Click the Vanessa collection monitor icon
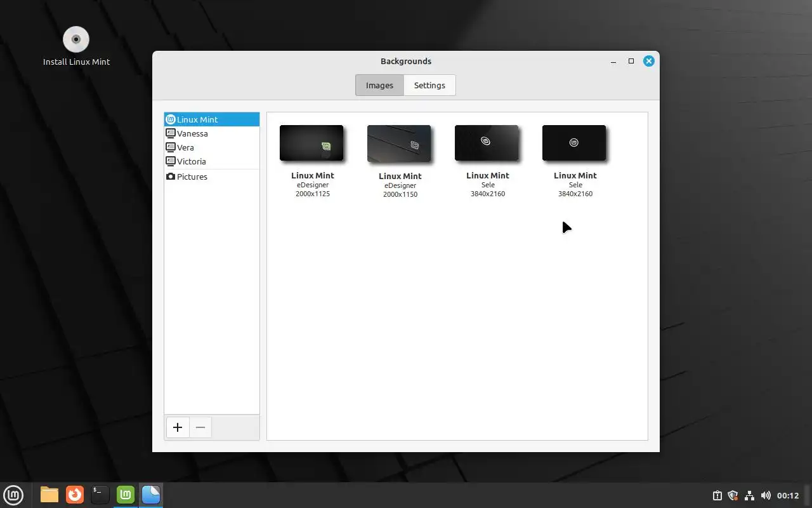812x508 pixels. click(x=170, y=133)
